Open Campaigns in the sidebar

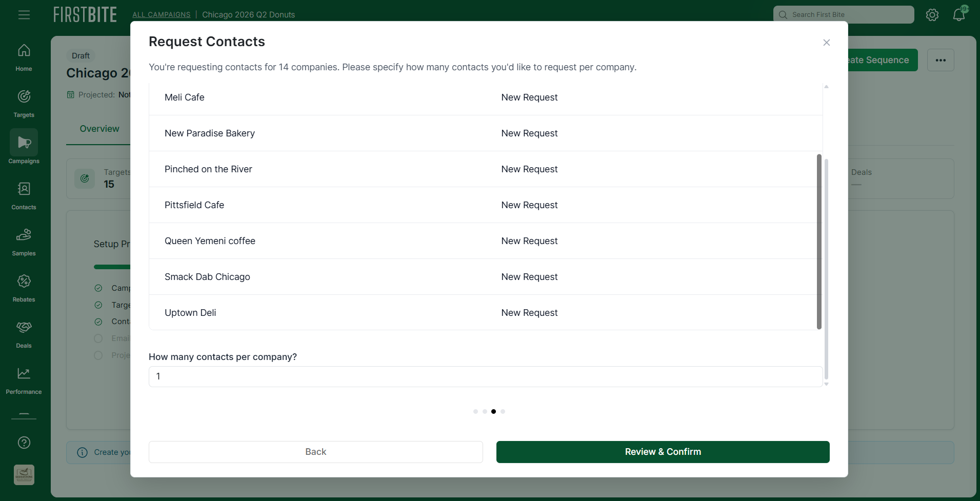click(24, 148)
